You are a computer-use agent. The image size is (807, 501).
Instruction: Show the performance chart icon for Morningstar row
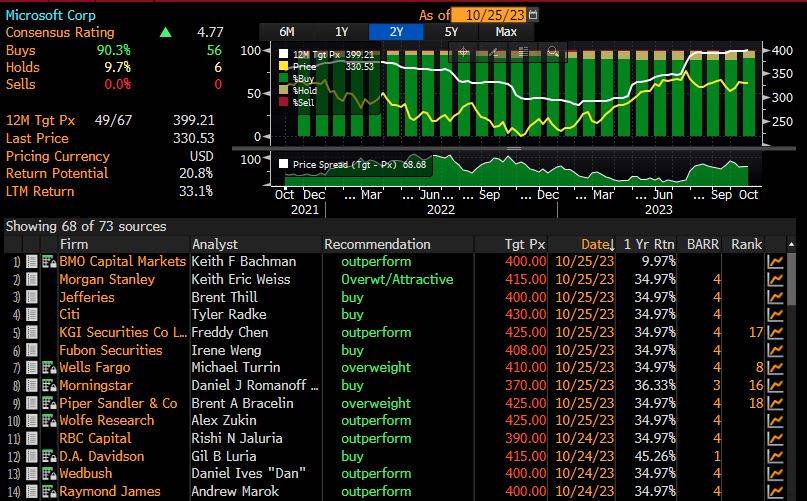click(x=775, y=386)
